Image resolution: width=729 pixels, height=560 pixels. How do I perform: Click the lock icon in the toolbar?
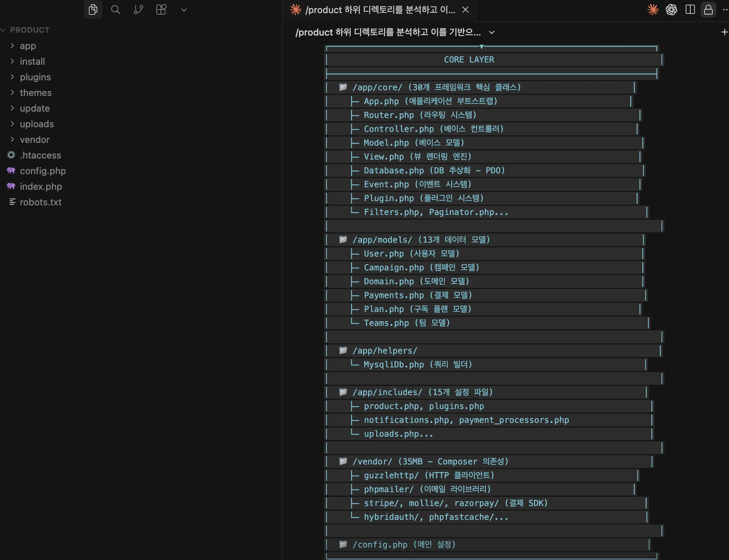(x=708, y=10)
